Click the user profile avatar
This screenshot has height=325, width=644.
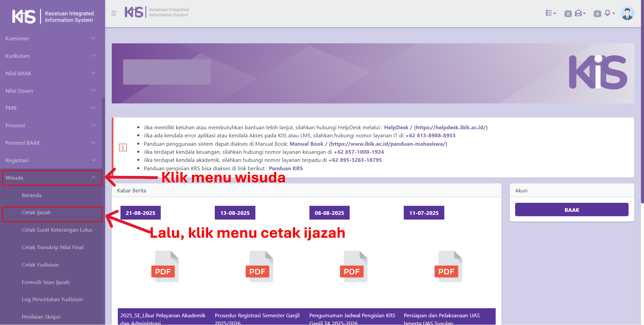[x=627, y=13]
